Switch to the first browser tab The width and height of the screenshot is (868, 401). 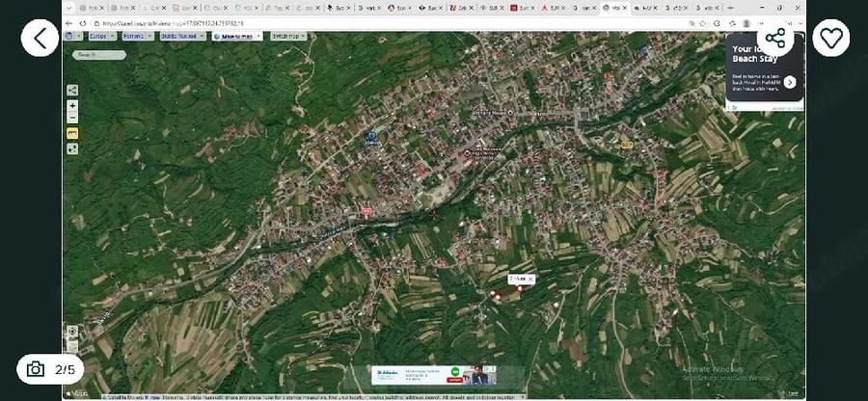pyautogui.click(x=90, y=8)
